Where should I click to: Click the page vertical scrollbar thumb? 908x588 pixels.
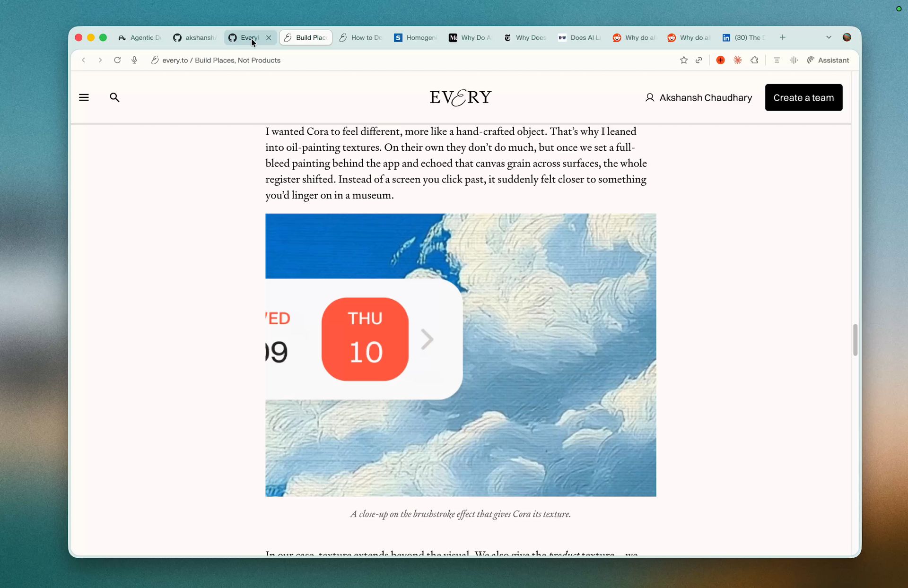point(855,339)
